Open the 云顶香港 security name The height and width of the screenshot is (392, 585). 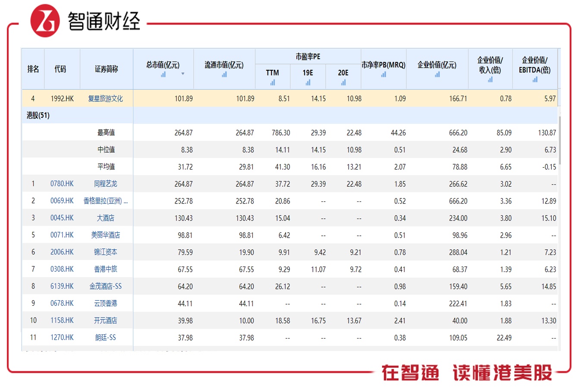point(106,304)
